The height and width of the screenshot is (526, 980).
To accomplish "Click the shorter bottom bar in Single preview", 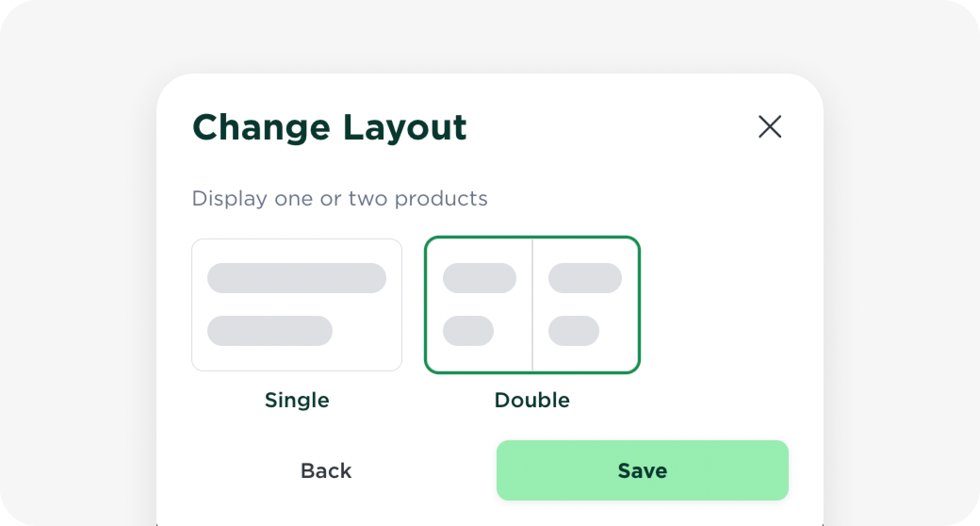I will (270, 331).
